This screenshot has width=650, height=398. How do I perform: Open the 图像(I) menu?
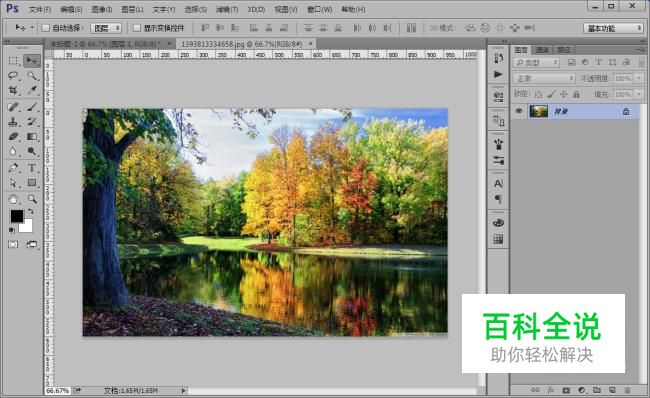(x=102, y=9)
